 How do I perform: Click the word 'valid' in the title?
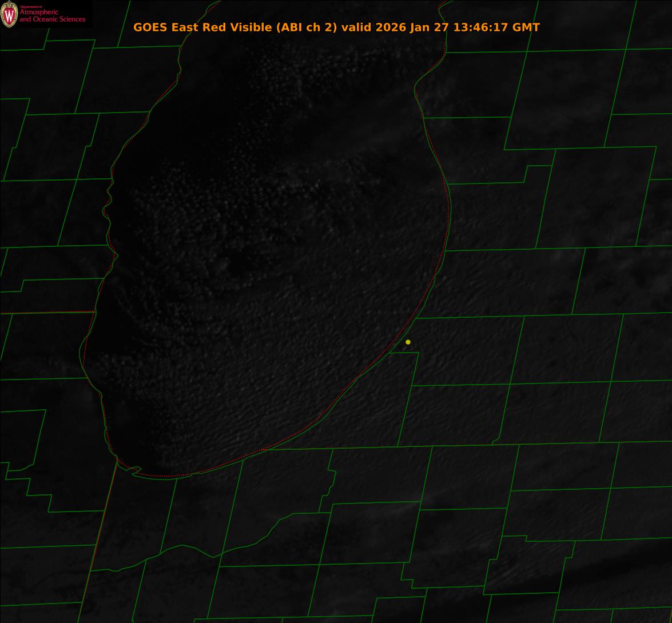click(x=356, y=27)
